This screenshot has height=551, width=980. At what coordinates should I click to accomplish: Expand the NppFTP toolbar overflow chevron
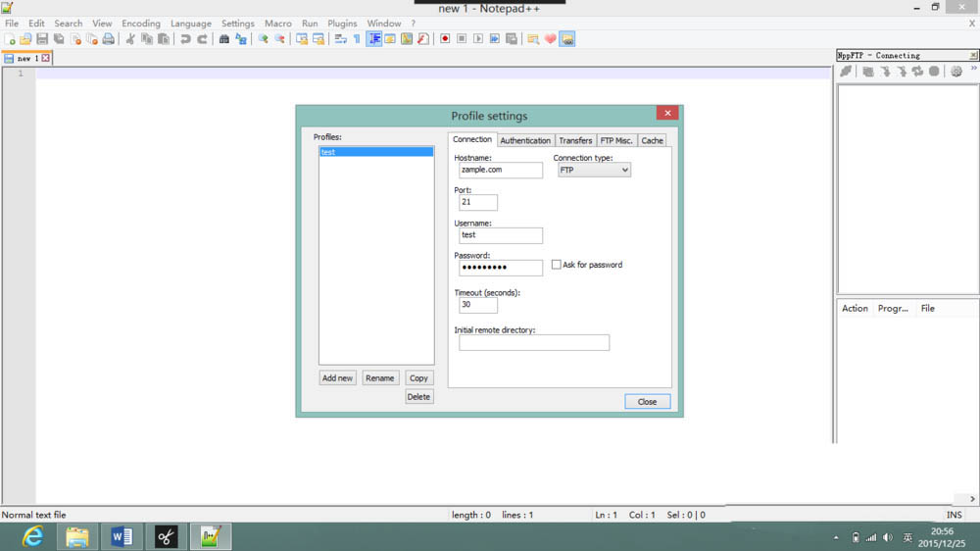pos(973,69)
